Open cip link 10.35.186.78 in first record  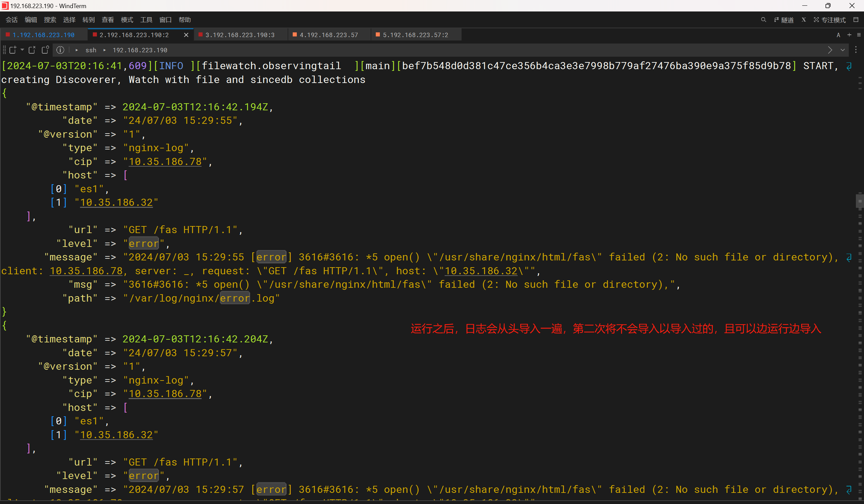coord(165,162)
